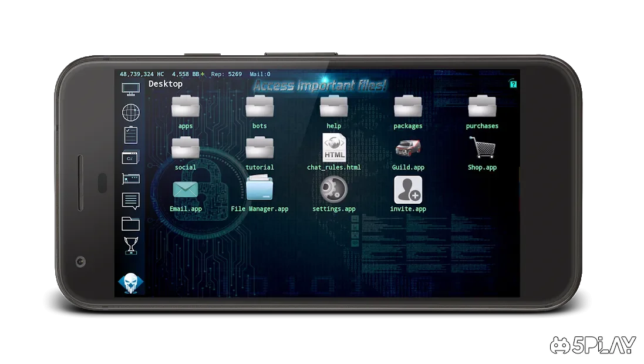Select the monitor icon in sidebar
The height and width of the screenshot is (364, 644).
pyautogui.click(x=130, y=89)
